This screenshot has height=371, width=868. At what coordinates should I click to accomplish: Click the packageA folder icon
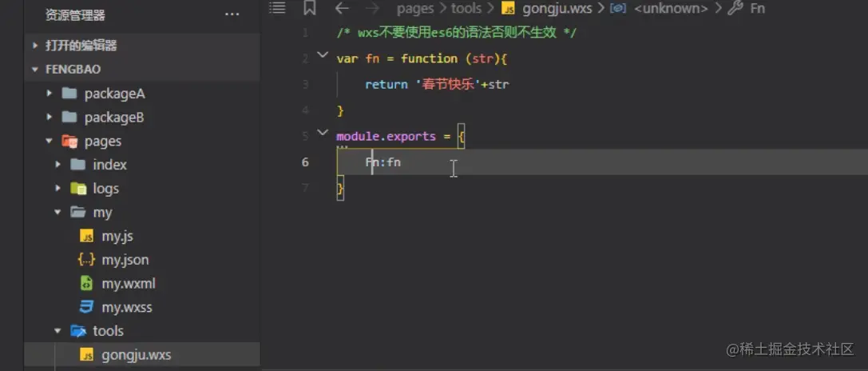pyautogui.click(x=69, y=94)
